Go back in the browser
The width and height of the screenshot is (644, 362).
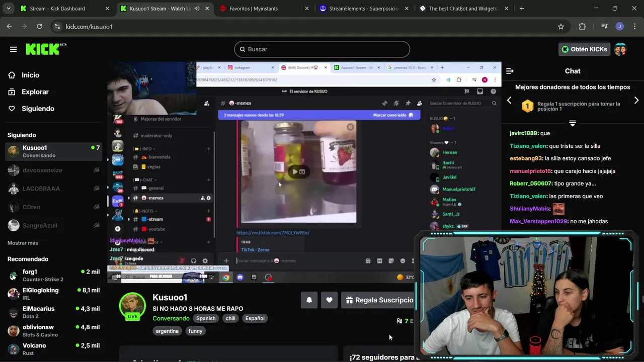tap(9, 27)
